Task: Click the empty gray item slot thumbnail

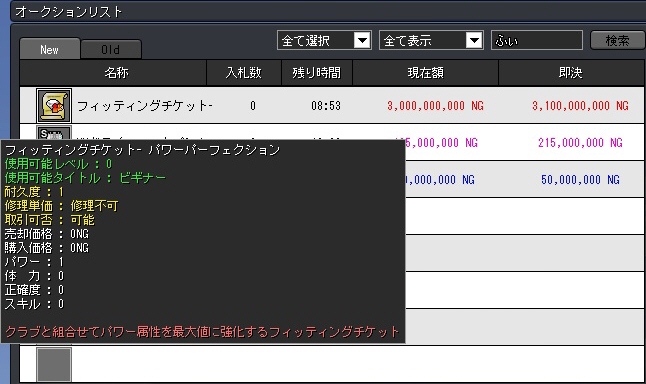Action: click(x=54, y=365)
